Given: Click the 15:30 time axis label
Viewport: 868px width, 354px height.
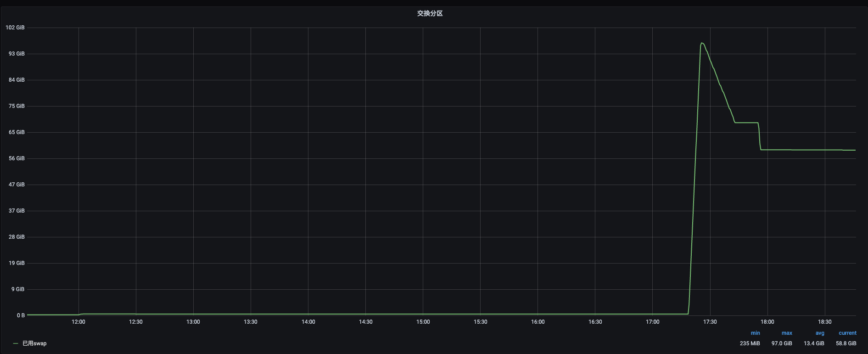Looking at the screenshot, I should pos(481,322).
